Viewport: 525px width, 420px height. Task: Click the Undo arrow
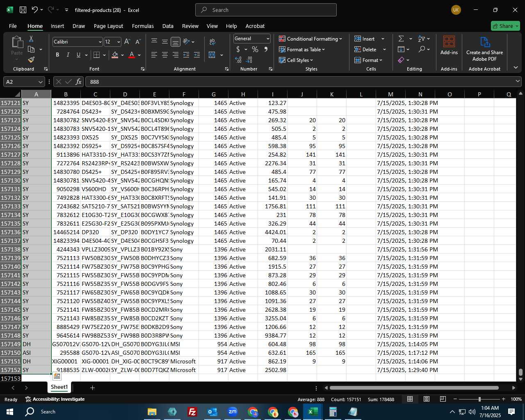click(35, 10)
